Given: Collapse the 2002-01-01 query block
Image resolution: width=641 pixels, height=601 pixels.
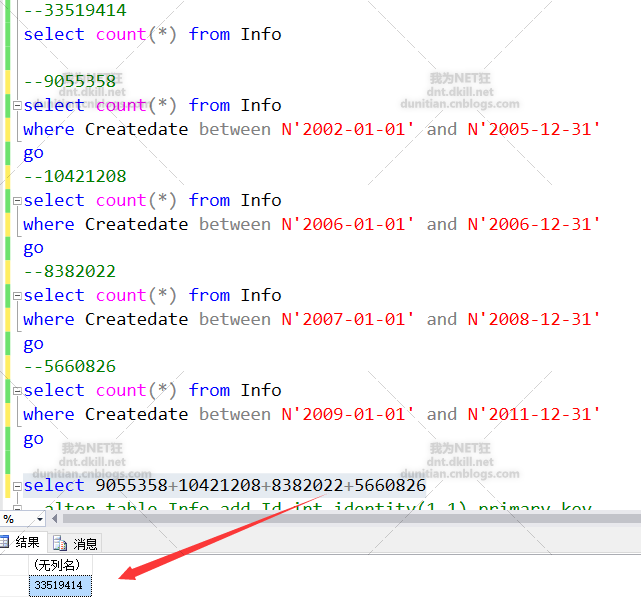Looking at the screenshot, I should coord(17,106).
